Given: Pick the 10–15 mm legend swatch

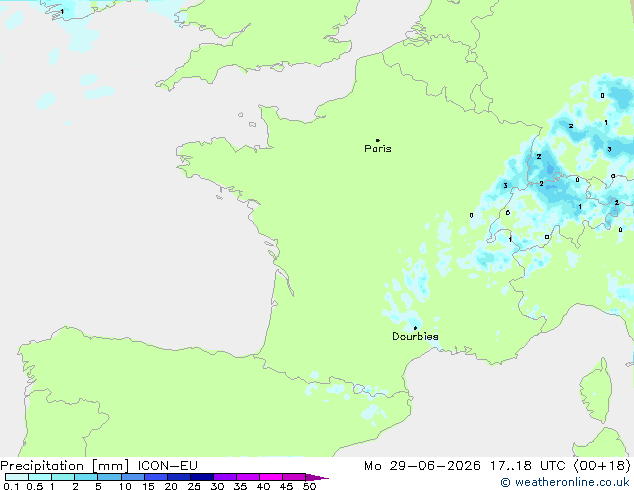Looking at the screenshot, I should [133, 477].
